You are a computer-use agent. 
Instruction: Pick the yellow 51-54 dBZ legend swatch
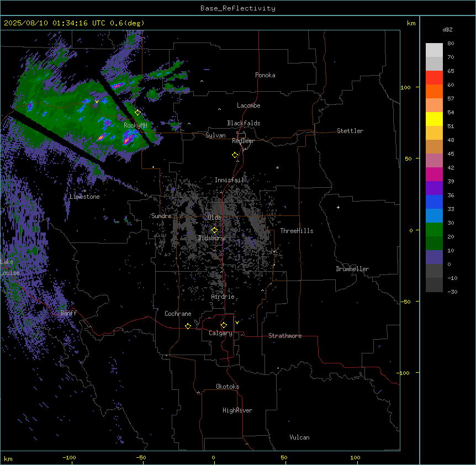[x=434, y=119]
